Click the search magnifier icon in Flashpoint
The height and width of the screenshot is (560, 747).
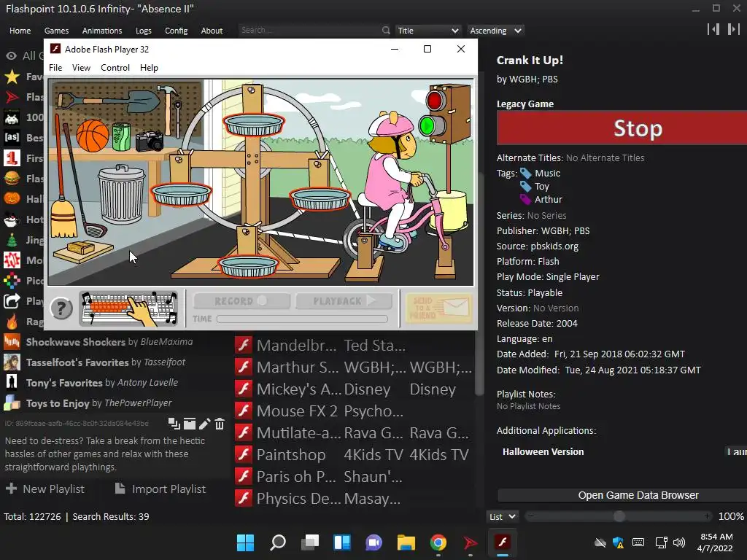tap(386, 31)
